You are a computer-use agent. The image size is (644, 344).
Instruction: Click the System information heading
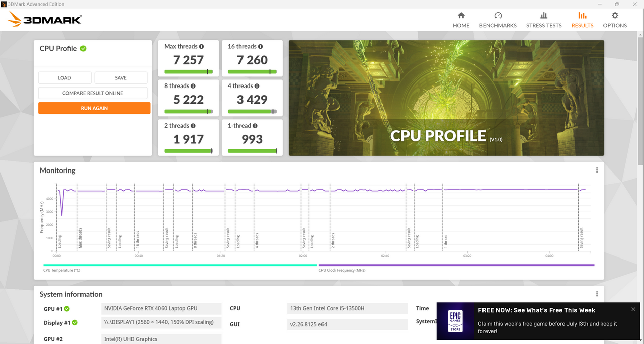[x=71, y=294]
